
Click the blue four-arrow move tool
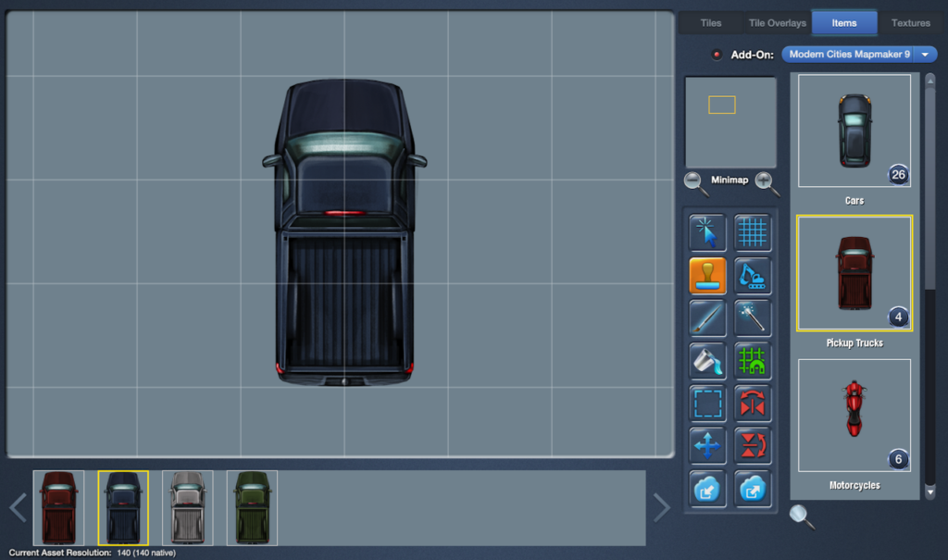[707, 446]
